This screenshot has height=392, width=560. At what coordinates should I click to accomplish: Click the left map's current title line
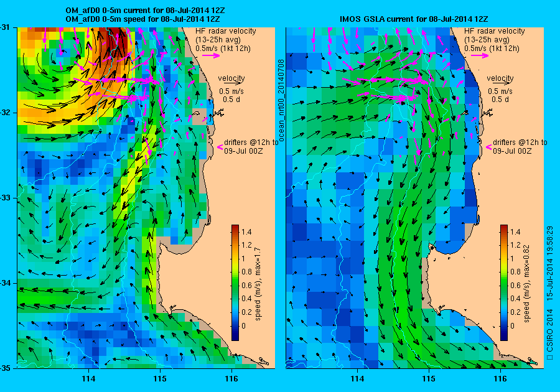coord(146,11)
